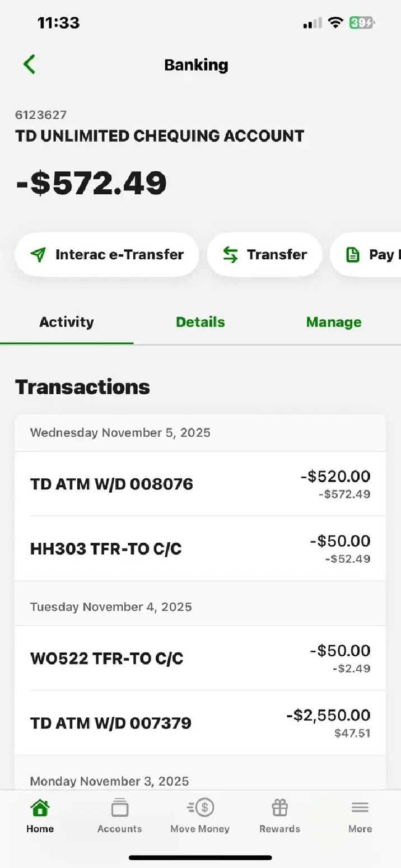The width and height of the screenshot is (401, 868).
Task: Open WO522 TFR-TO C/C transaction
Action: click(200, 658)
